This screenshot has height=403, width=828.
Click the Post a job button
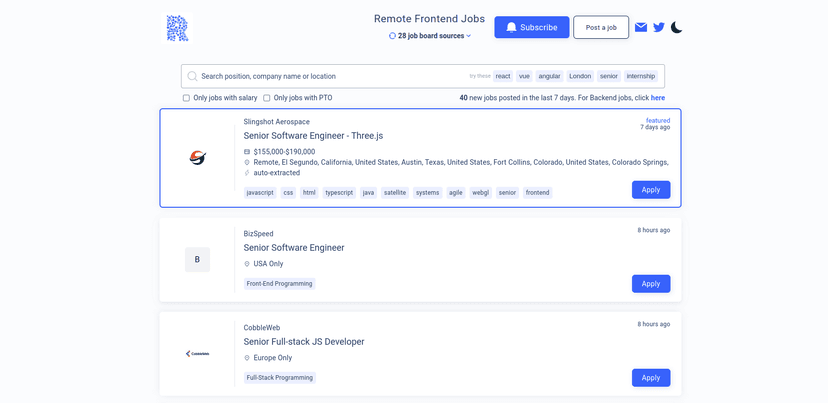coord(601,27)
